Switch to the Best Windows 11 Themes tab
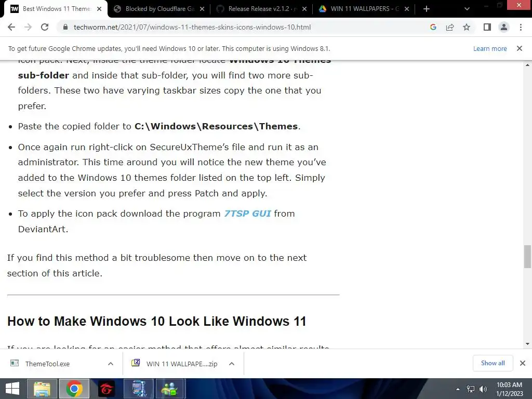This screenshot has height=399, width=532. (56, 9)
